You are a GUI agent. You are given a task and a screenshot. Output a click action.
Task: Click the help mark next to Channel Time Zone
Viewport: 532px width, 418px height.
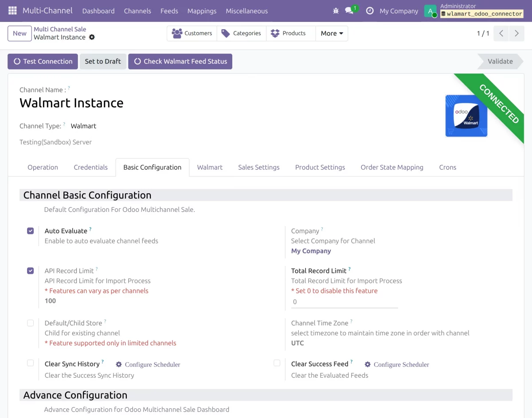pyautogui.click(x=351, y=321)
